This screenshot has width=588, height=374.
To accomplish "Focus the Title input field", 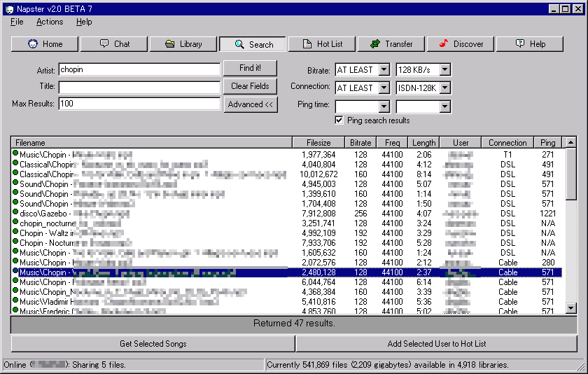I will 139,87.
